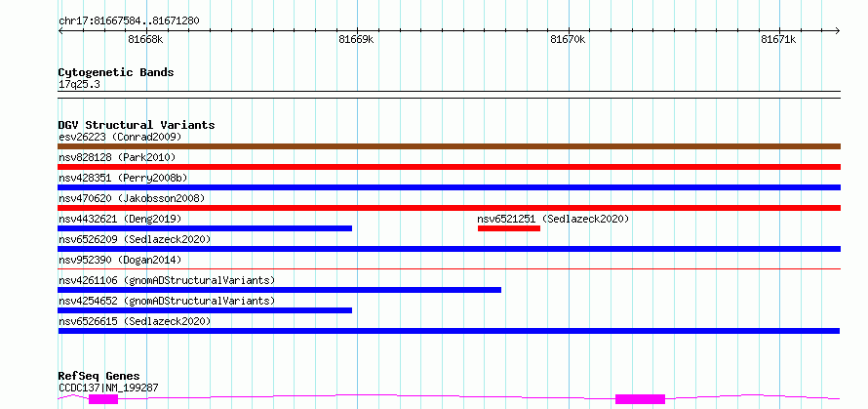Click the nsv4432621 blue variant bar
The width and height of the screenshot is (868, 409).
[205, 228]
